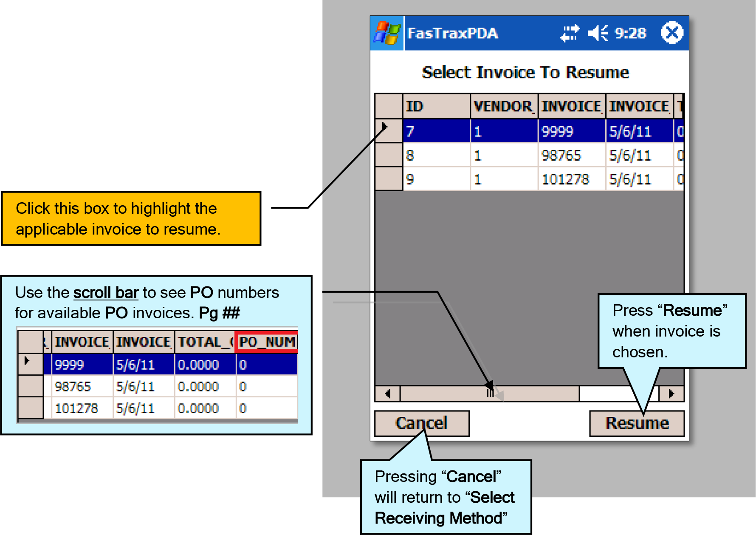Click the first INVOICE column header
The height and width of the screenshot is (535, 756).
[x=572, y=106]
